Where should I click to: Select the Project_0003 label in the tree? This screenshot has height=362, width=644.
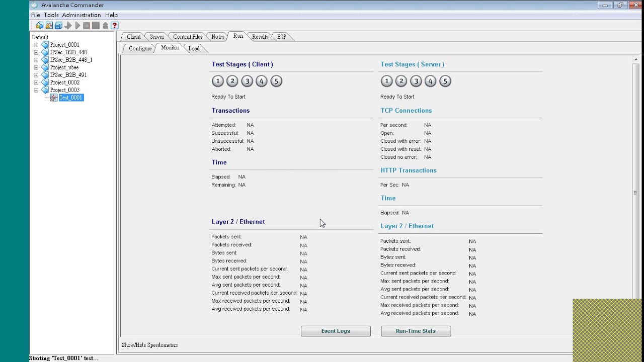pos(65,90)
